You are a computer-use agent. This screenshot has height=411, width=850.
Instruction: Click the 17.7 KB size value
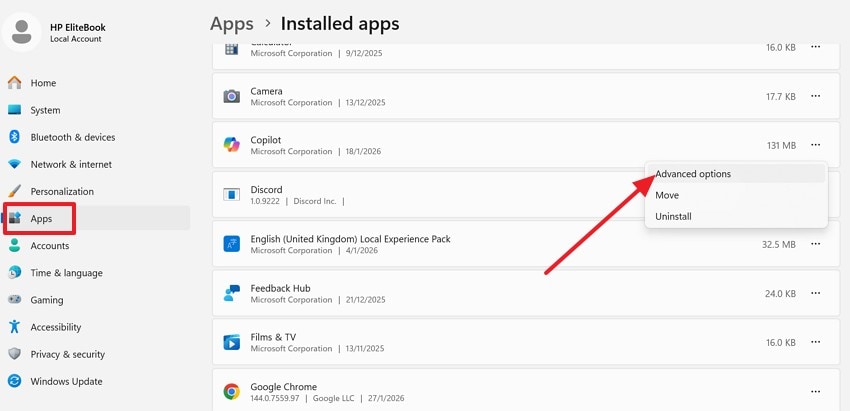pyautogui.click(x=781, y=97)
